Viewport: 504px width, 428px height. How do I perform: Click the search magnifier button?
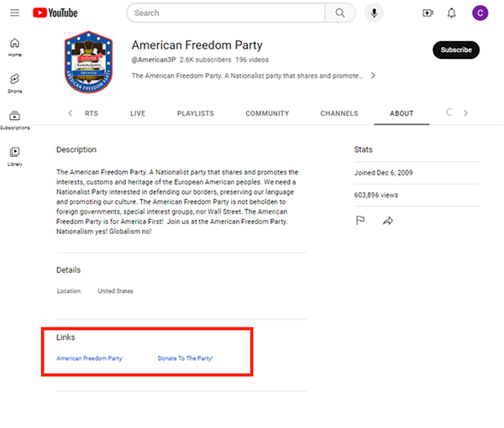[x=339, y=13]
